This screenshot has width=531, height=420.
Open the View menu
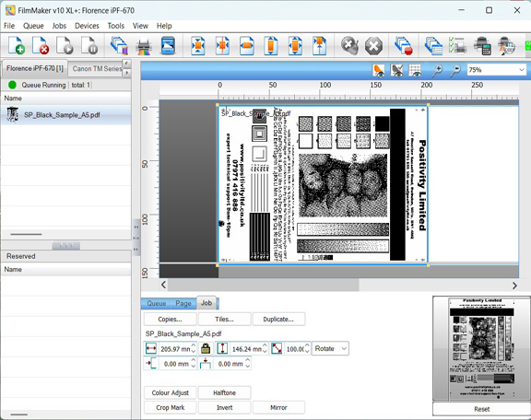click(140, 26)
